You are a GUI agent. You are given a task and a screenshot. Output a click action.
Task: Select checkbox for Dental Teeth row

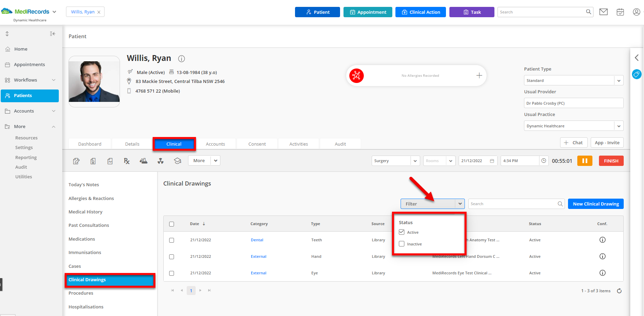[172, 240]
